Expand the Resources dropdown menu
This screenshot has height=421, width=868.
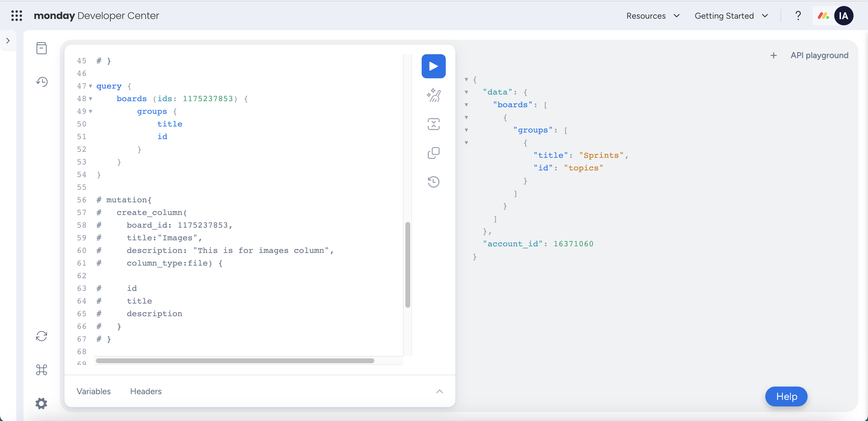click(x=653, y=16)
